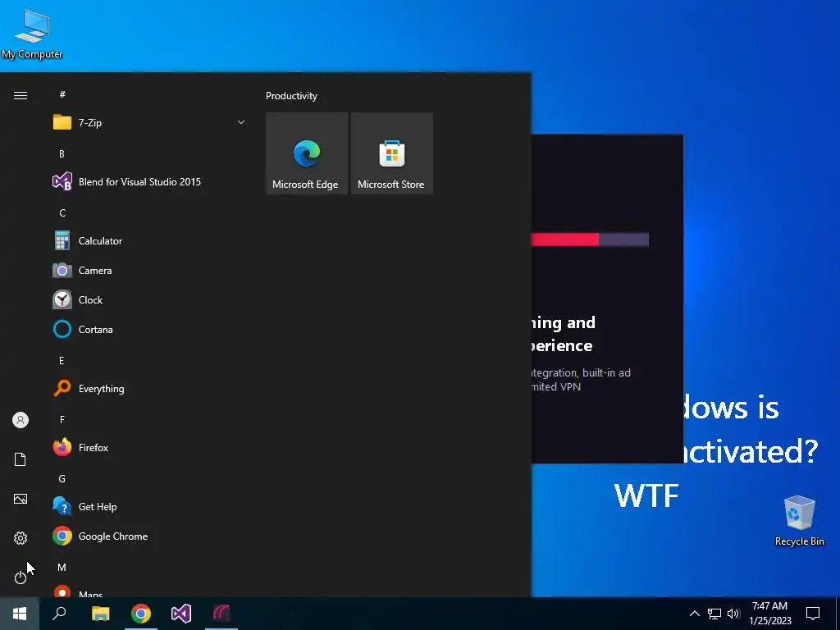The width and height of the screenshot is (840, 630).
Task: Expand the 7-Zip folder chevron
Action: pyautogui.click(x=241, y=123)
